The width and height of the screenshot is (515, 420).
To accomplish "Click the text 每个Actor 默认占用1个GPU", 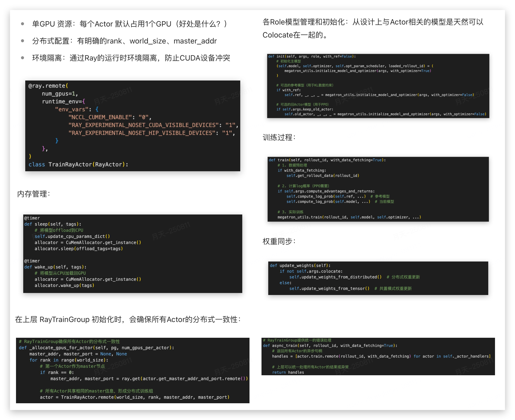I will click(125, 24).
